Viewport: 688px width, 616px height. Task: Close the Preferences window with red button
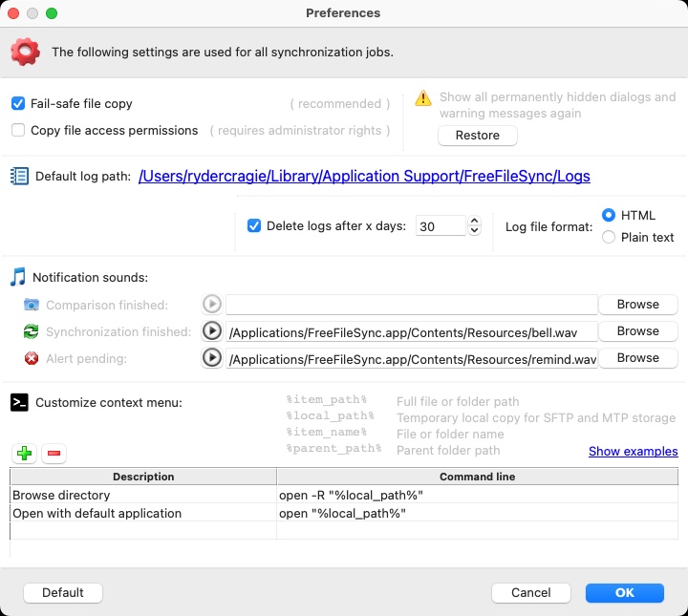tap(13, 13)
